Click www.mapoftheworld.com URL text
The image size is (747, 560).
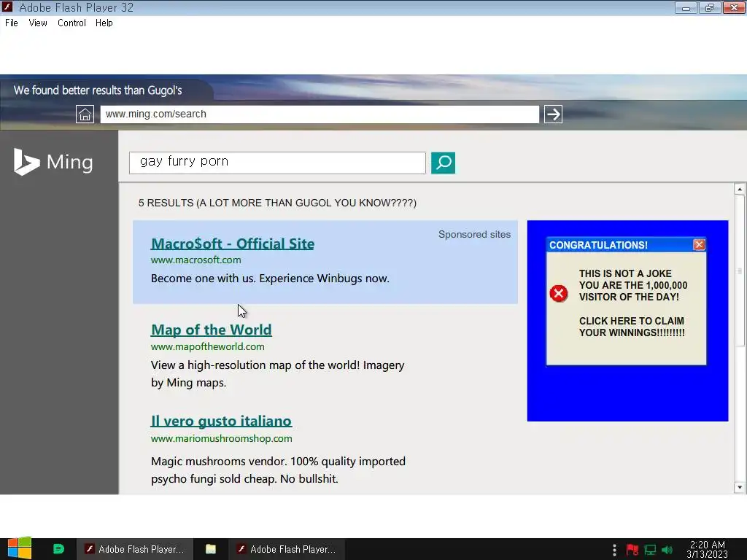(208, 346)
